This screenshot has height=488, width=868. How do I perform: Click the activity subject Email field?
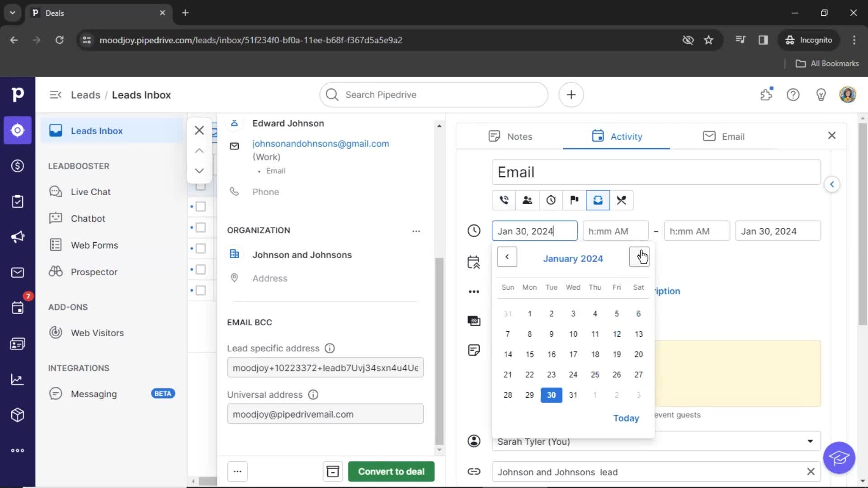(656, 172)
